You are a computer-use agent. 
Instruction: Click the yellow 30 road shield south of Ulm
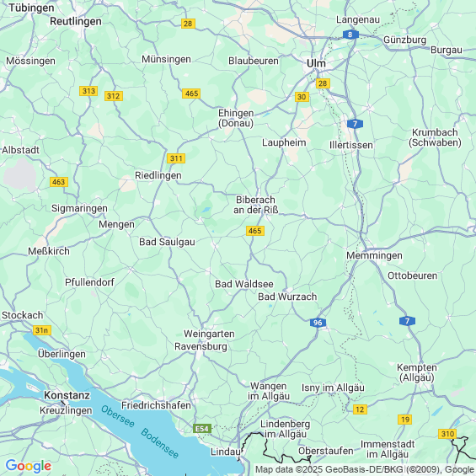coord(302,97)
